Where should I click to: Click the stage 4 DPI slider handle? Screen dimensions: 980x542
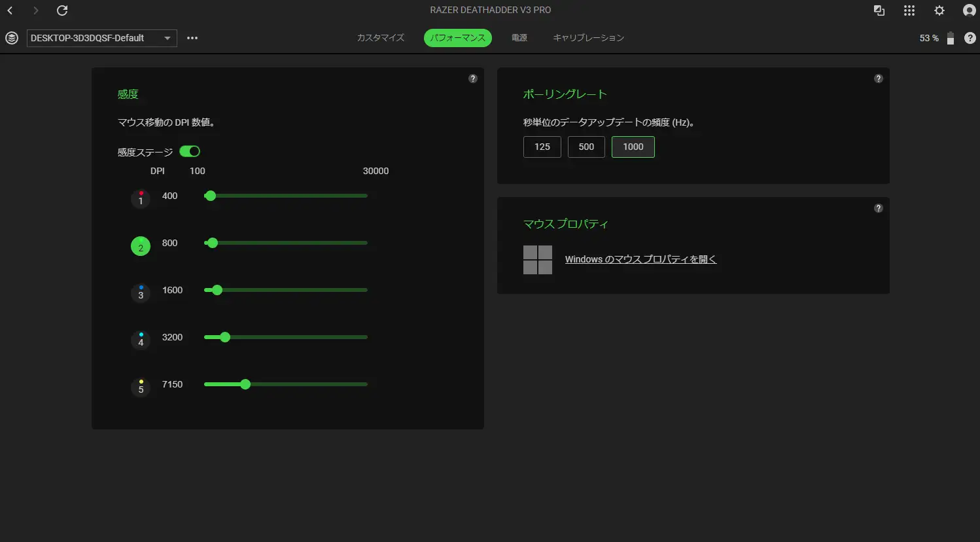pyautogui.click(x=225, y=337)
